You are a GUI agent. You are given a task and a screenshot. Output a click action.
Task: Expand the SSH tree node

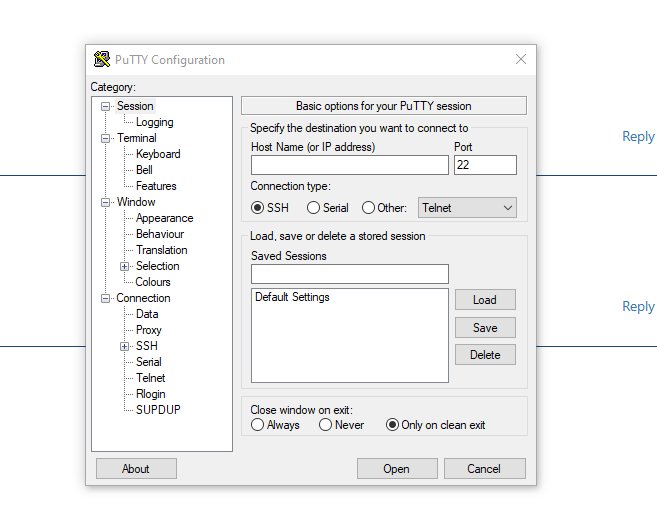[x=124, y=346]
